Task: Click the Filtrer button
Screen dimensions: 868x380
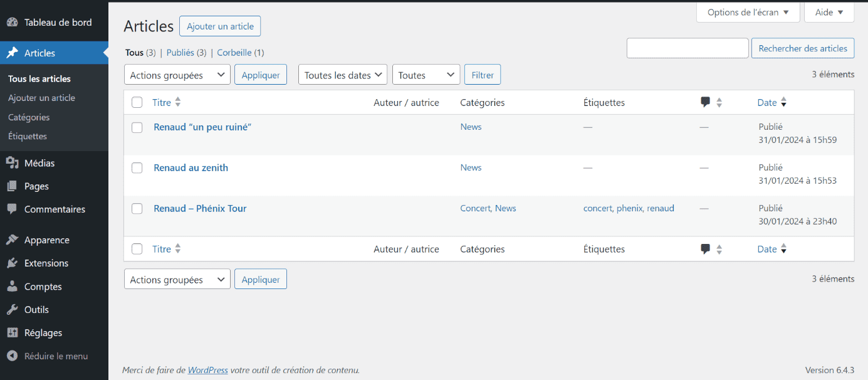Action: pos(483,75)
